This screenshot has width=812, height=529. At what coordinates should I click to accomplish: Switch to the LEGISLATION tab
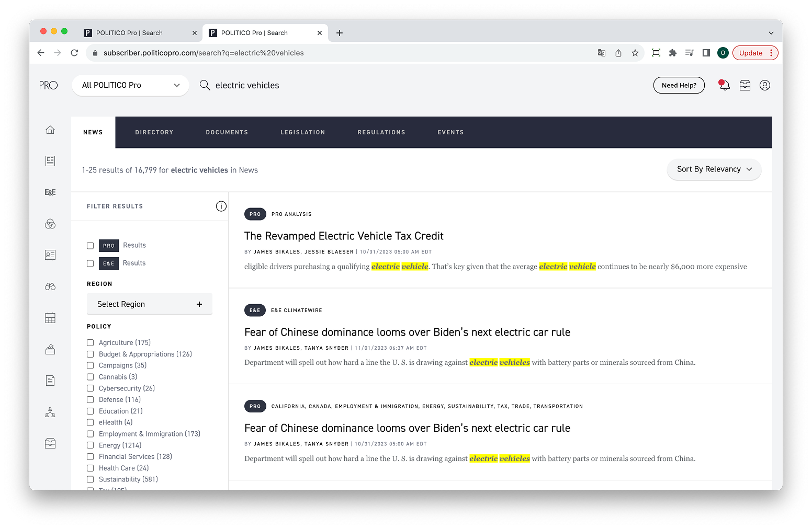coord(302,132)
